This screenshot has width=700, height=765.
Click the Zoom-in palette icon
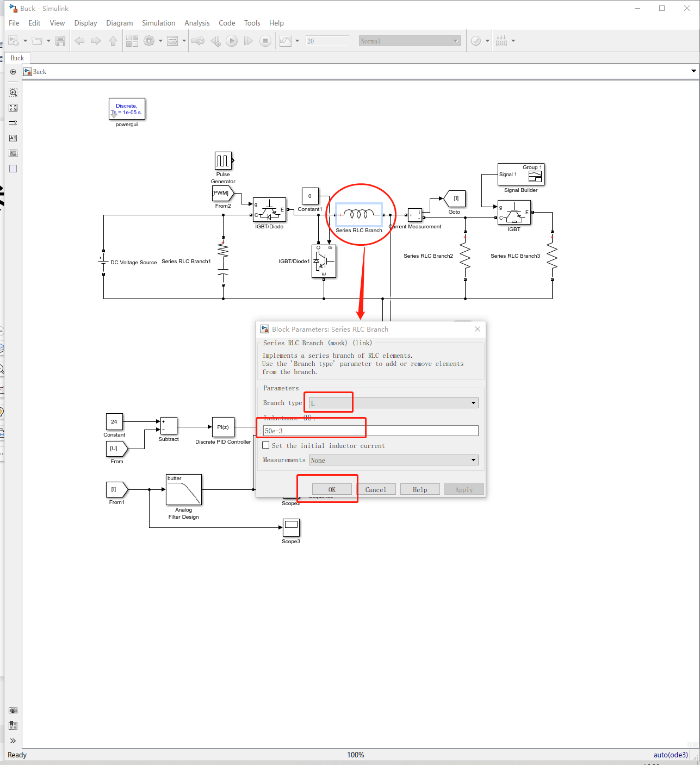click(x=13, y=92)
